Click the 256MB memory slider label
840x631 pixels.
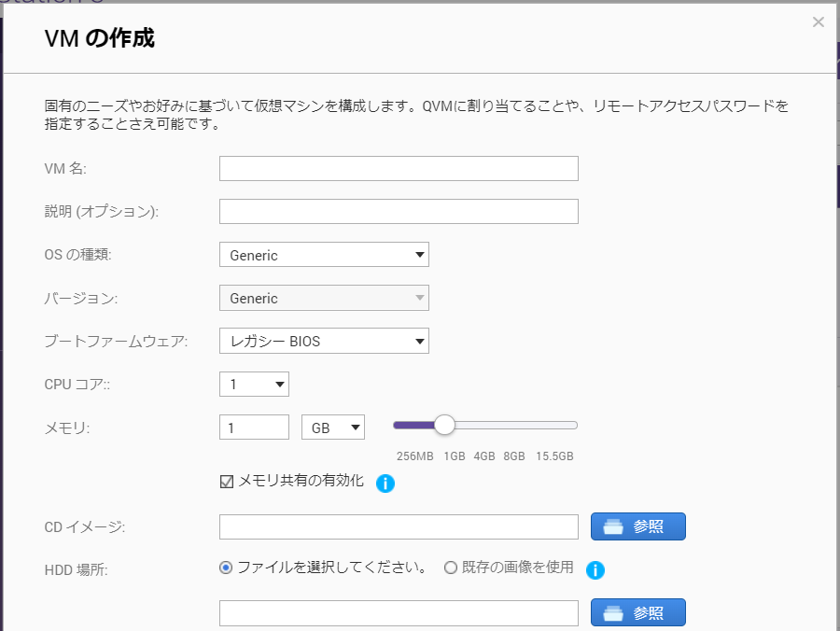click(414, 456)
